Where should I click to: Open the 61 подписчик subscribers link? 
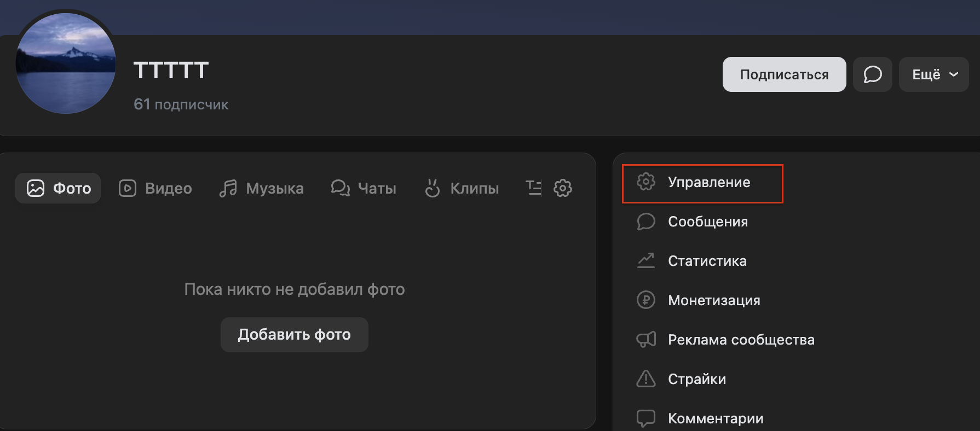[181, 104]
